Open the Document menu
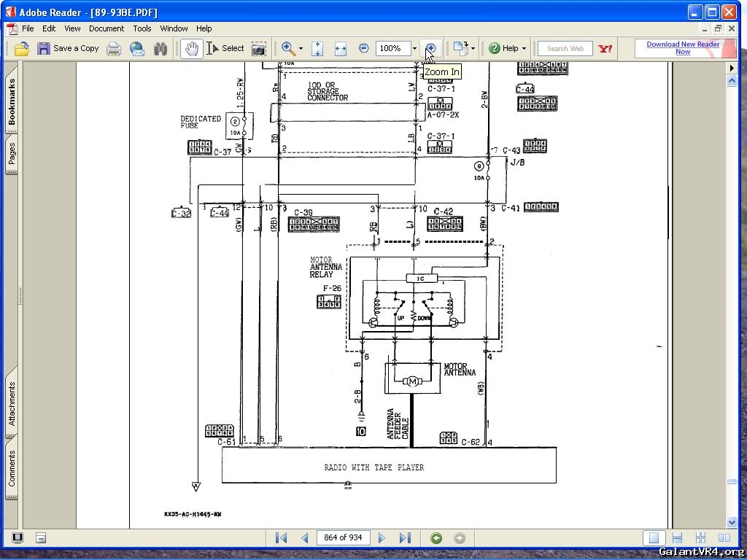Viewport: 747px width, 560px height. tap(107, 28)
